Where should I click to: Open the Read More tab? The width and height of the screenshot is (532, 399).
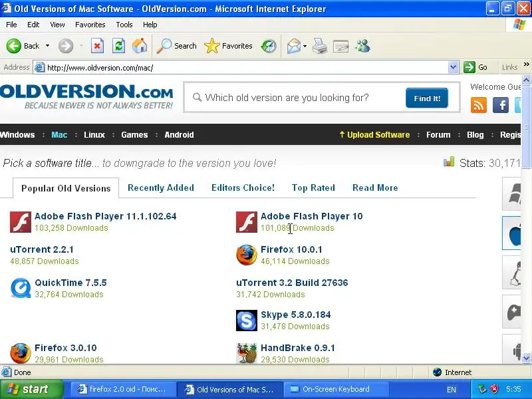point(375,188)
